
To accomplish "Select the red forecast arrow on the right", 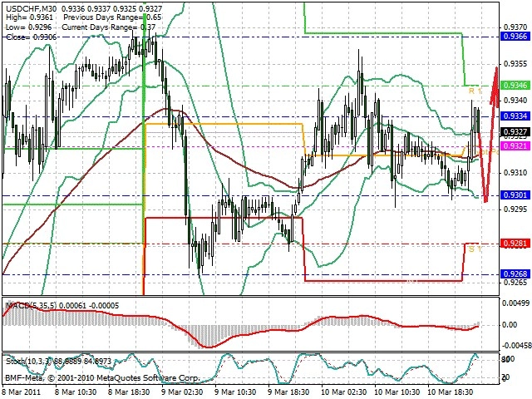I will (x=488, y=135).
